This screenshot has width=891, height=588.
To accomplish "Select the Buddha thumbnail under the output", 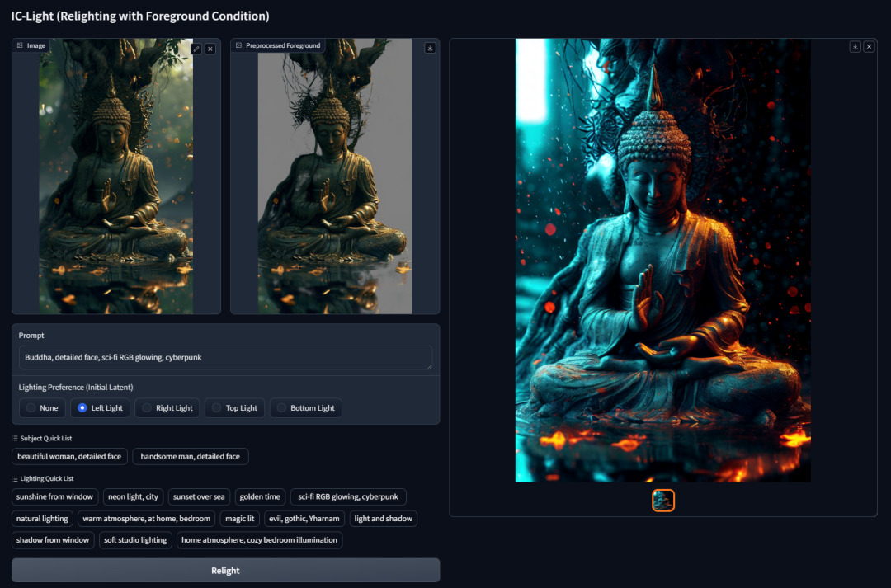I will coord(663,501).
